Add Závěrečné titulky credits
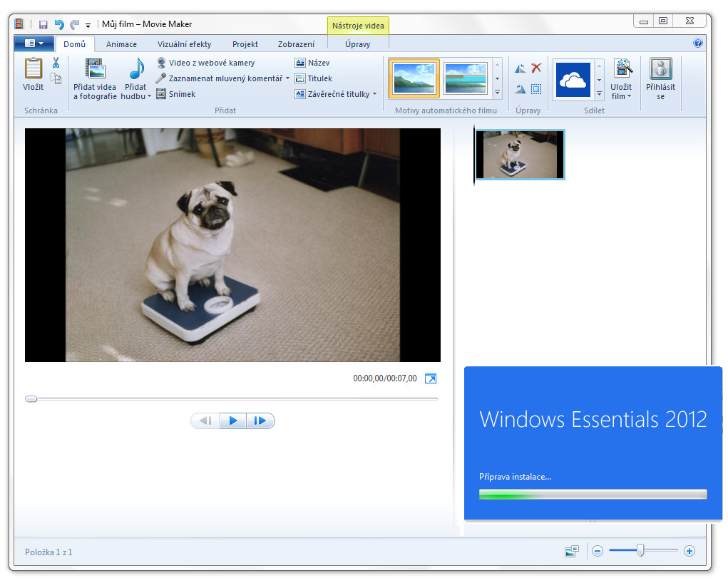Viewport: 728px width, 583px height. 333,94
